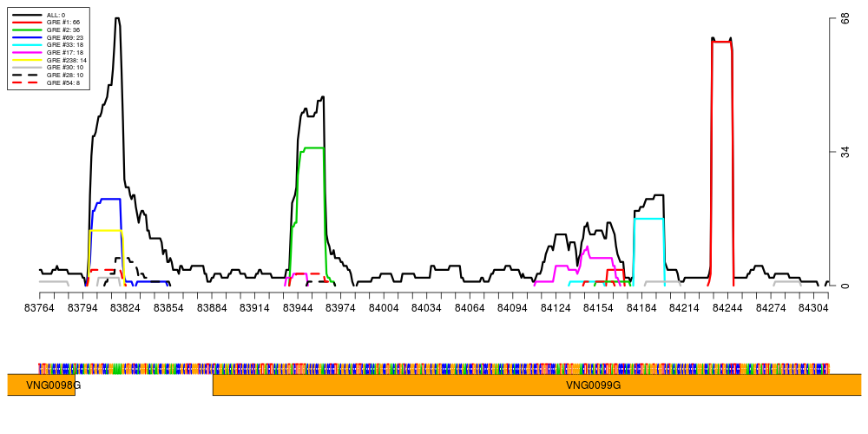The height and width of the screenshot is (434, 868).
Task: Click the tall red peak curve
Action: [x=721, y=42]
